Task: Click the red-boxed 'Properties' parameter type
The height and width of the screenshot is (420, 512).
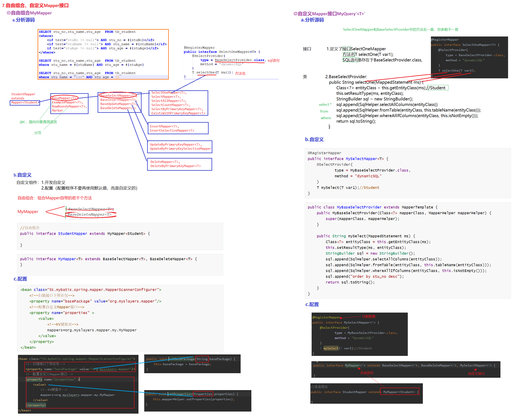Action: (203, 394)
